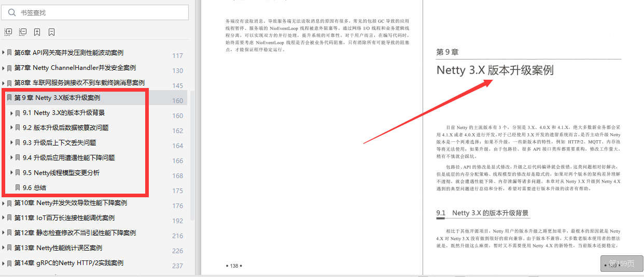Open bookmark 第10章 Netty并发失效导致性能下降案例
Viewport: 644px width, 277px height.
pos(71,203)
